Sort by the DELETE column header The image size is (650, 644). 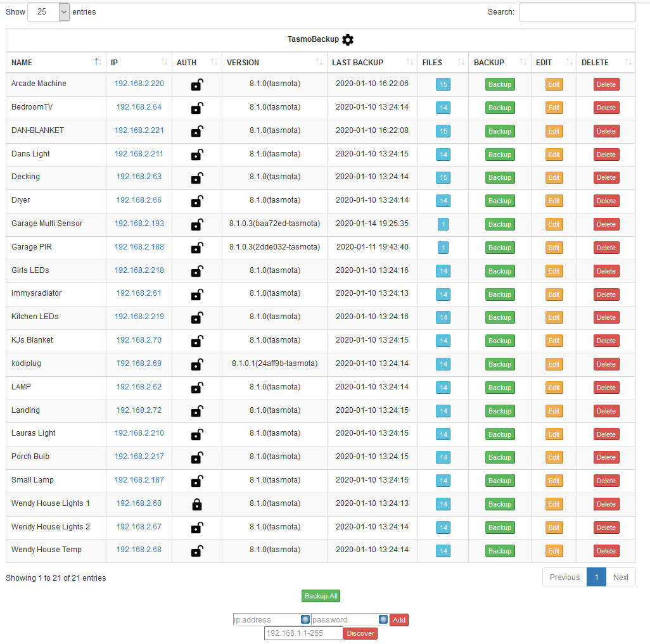tap(606, 62)
